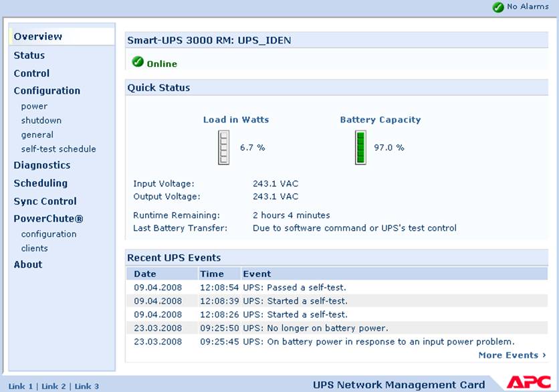
Task: Go to Sync Control page
Action: click(45, 201)
